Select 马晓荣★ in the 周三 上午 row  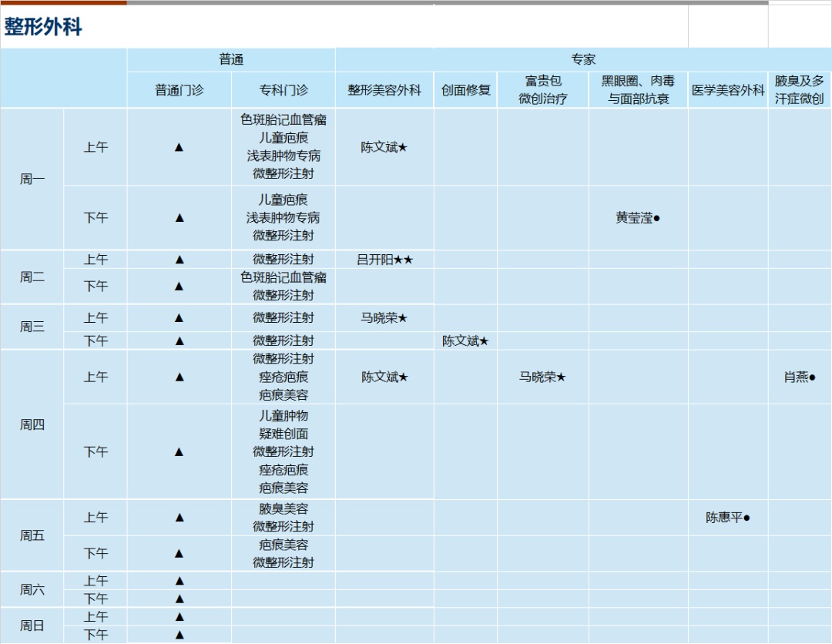click(384, 317)
